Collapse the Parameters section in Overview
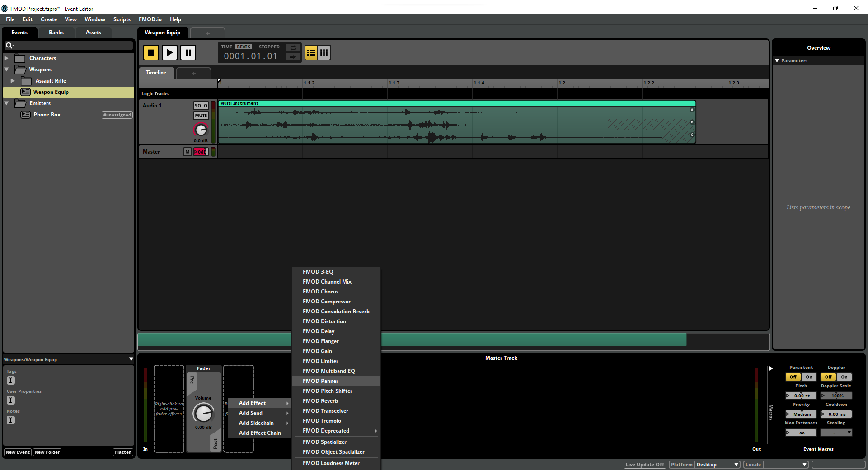868x470 pixels. tap(777, 60)
